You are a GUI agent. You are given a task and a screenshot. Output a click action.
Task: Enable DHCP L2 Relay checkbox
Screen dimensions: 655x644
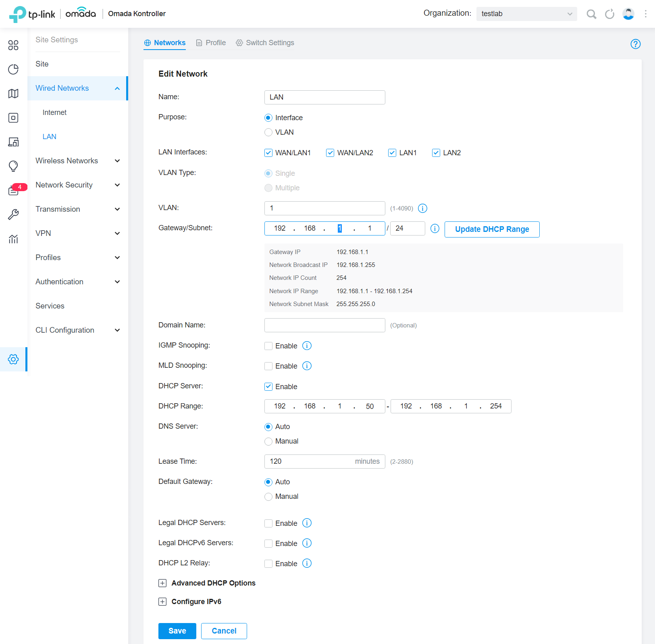[268, 564]
